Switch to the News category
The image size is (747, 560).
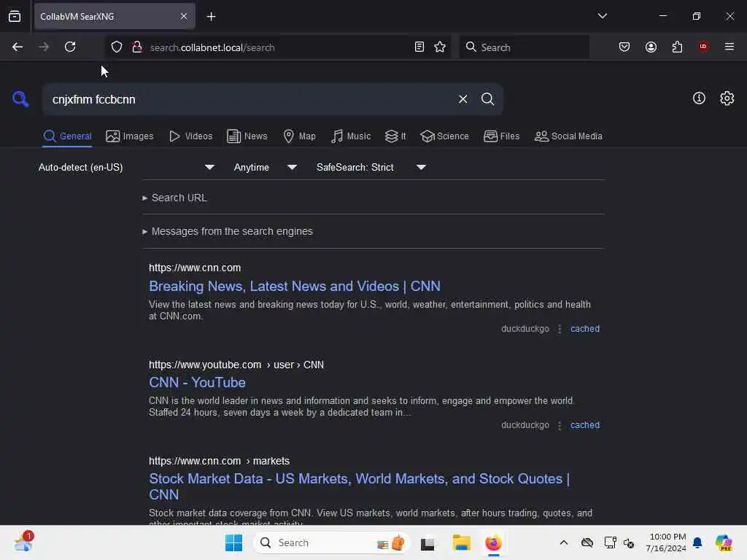[247, 136]
